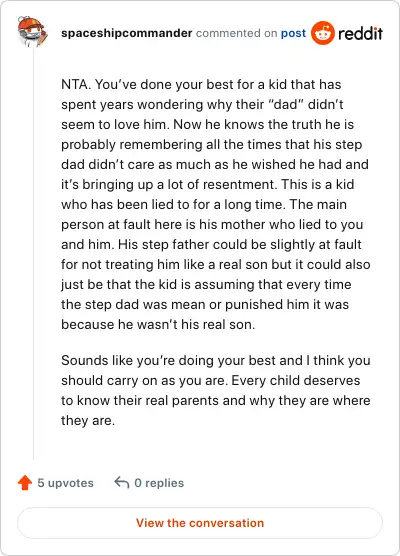
Task: Open the "0 replies" label
Action: pyautogui.click(x=159, y=483)
